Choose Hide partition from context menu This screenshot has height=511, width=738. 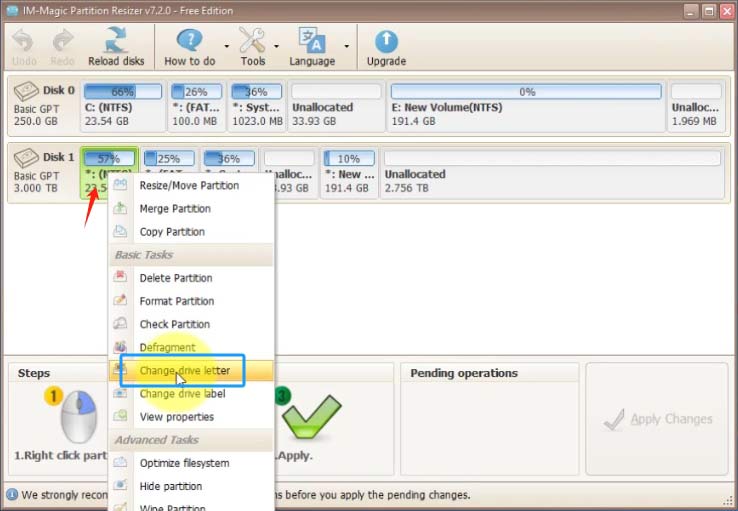[x=191, y=486]
